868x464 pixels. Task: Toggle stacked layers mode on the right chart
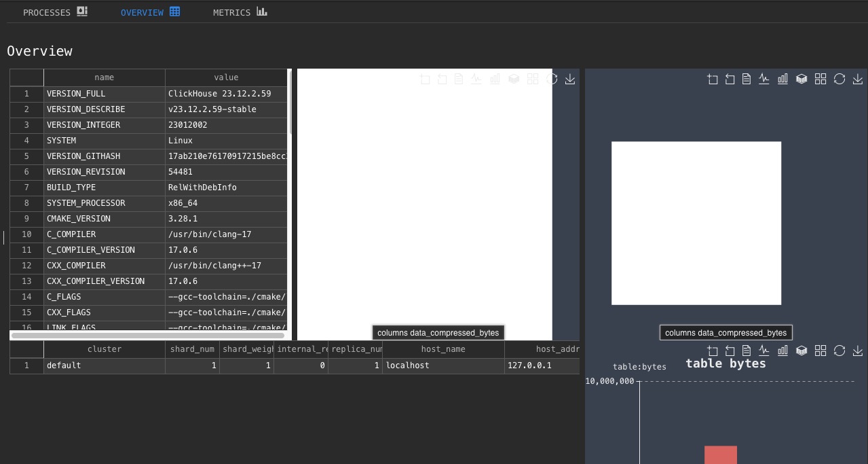point(801,79)
